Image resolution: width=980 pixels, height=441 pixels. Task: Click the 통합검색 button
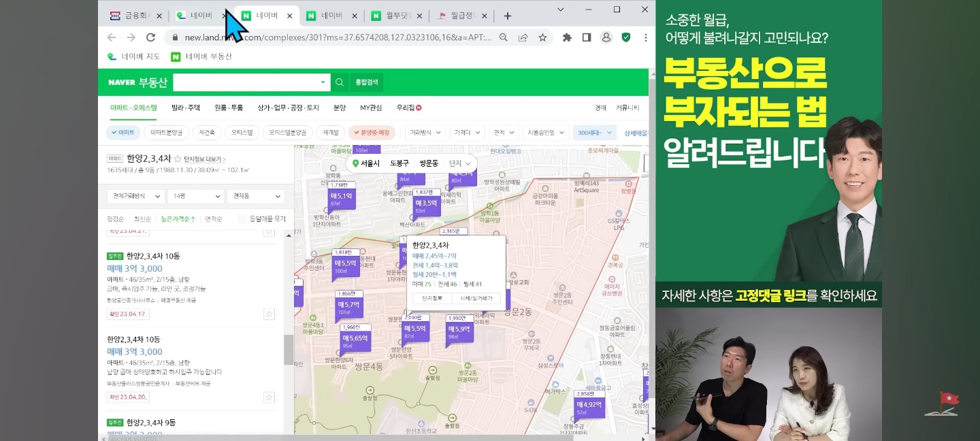point(367,82)
